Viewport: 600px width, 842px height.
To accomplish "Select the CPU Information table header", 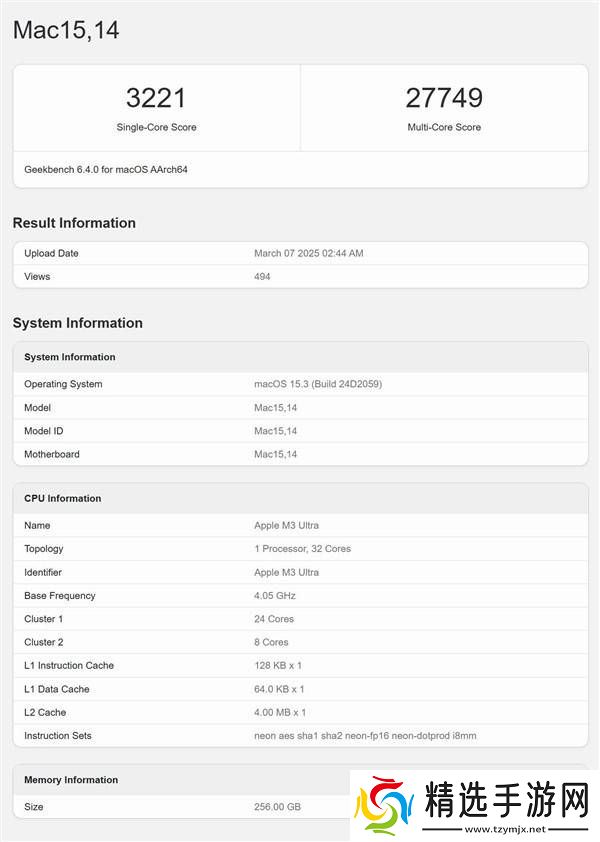I will [63, 498].
